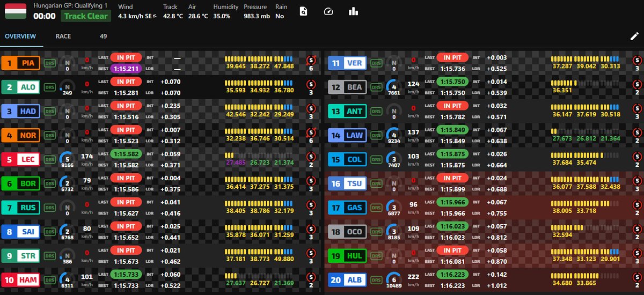Click ALB last lap 1:16.223 badge
Screen dimensions: 644x295
pos(453,274)
